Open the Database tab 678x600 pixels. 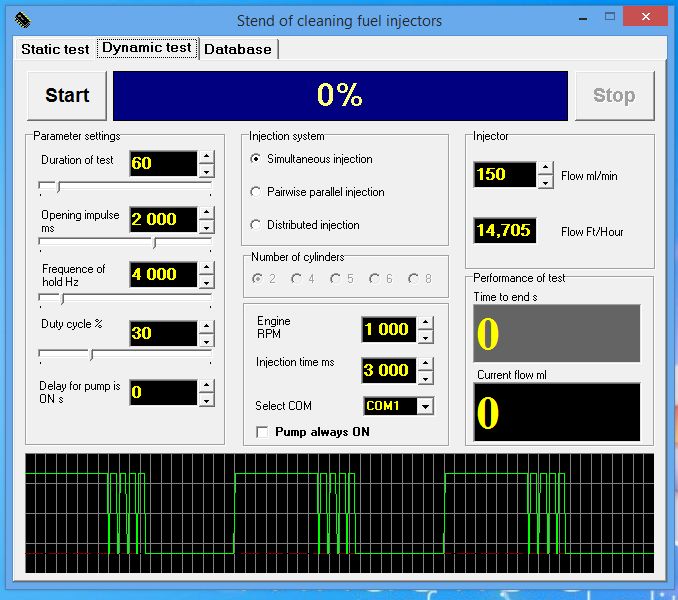point(238,49)
